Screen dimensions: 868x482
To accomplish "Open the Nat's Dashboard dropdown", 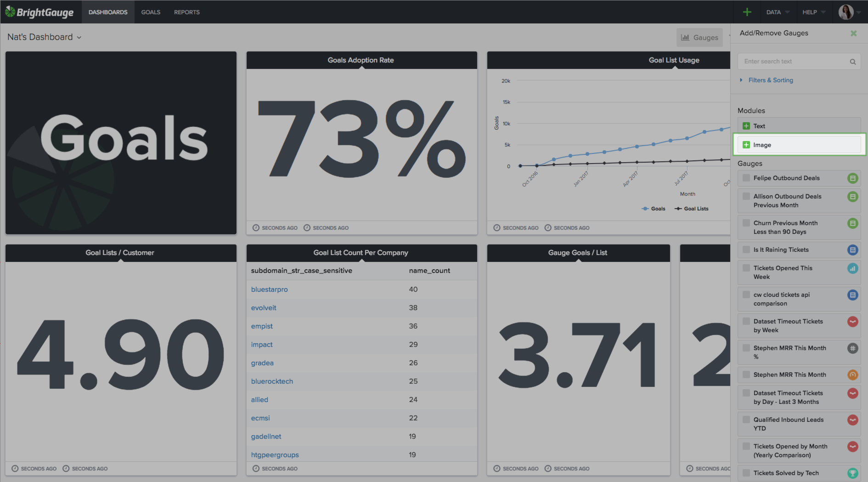I will coord(44,37).
